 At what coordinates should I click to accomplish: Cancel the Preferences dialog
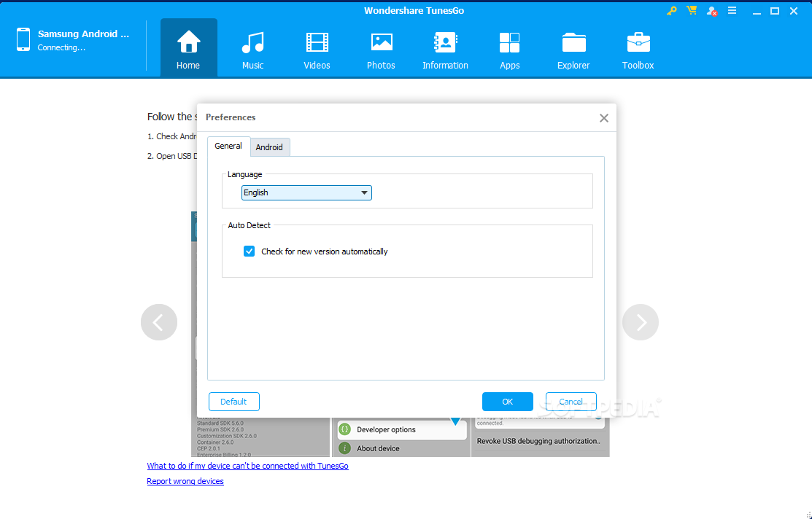(571, 402)
